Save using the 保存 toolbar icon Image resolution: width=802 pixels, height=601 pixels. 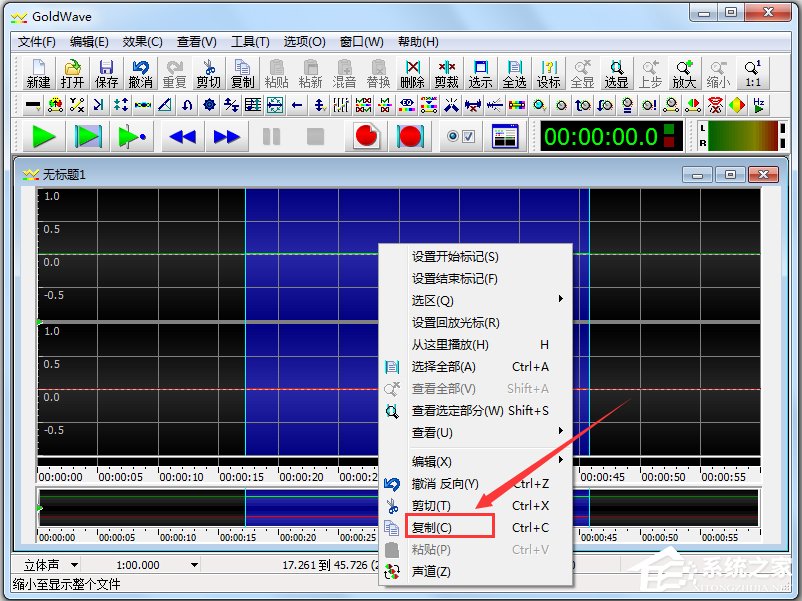[106, 74]
